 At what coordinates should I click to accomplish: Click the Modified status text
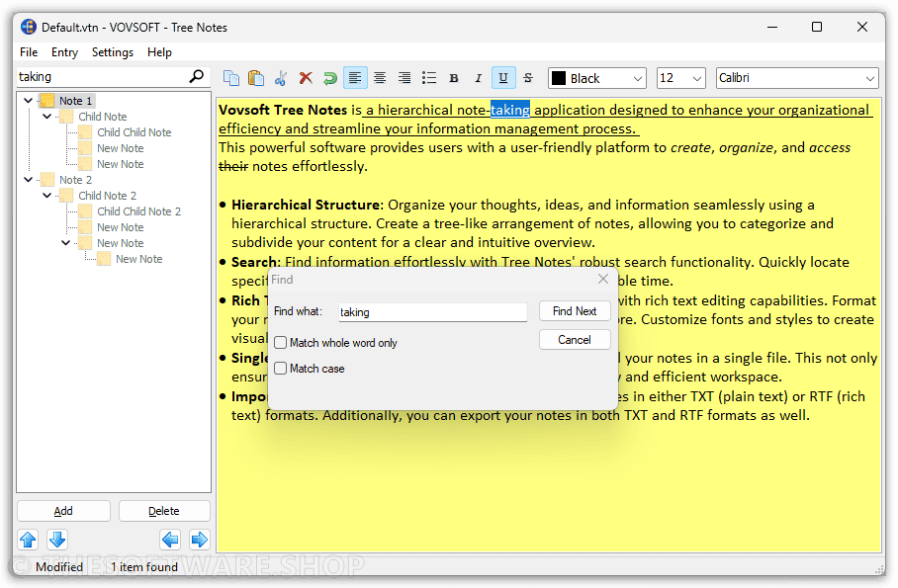coord(59,567)
